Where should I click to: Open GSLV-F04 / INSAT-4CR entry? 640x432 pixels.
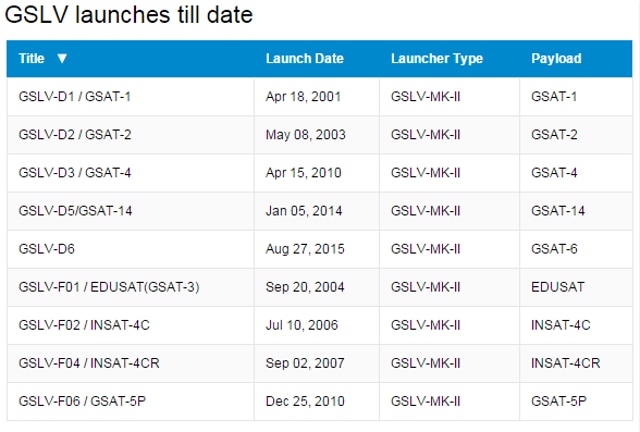coord(89,363)
